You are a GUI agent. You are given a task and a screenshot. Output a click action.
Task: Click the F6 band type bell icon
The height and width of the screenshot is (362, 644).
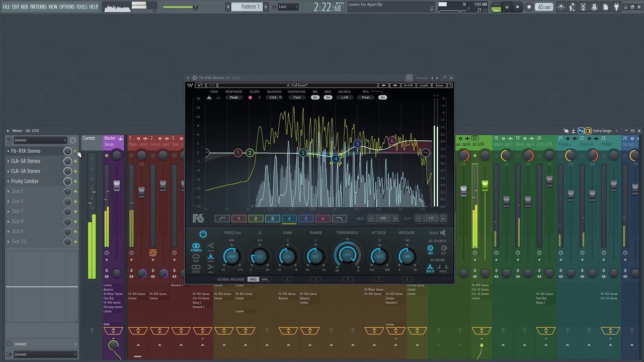[211, 257]
